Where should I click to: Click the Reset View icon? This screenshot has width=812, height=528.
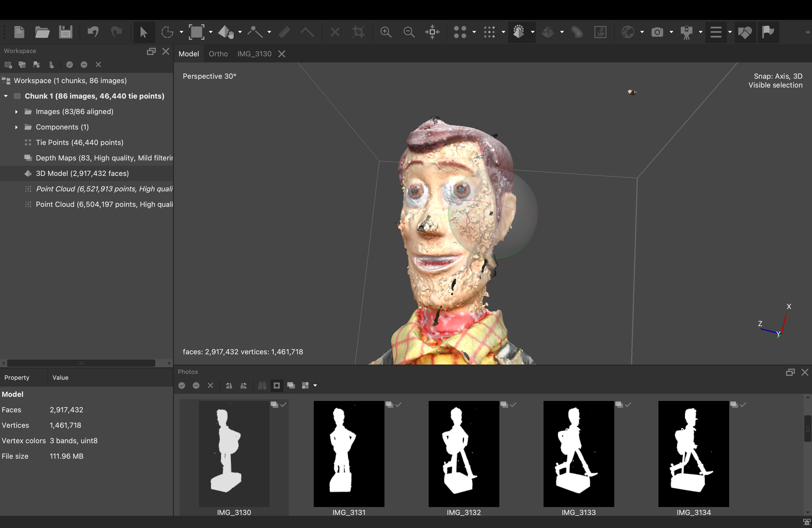click(x=432, y=32)
